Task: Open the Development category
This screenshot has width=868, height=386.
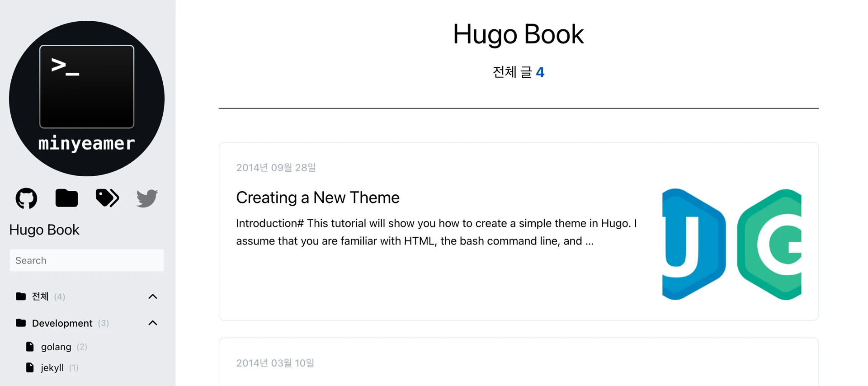Action: click(62, 323)
